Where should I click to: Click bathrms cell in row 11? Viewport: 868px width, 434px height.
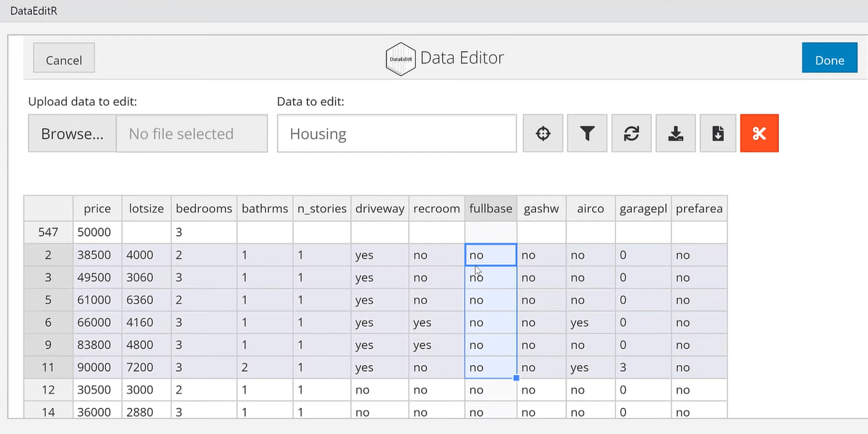[264, 367]
